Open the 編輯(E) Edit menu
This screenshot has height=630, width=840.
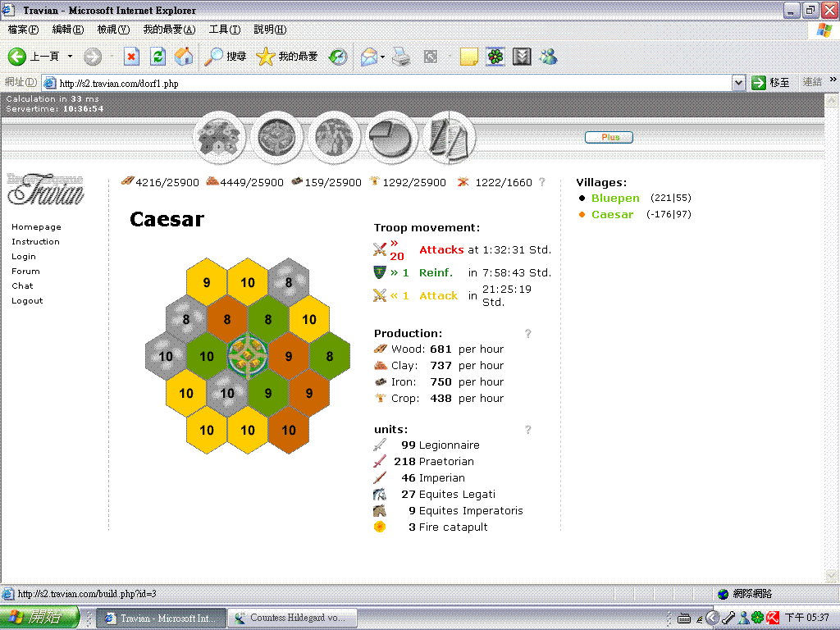[68, 30]
